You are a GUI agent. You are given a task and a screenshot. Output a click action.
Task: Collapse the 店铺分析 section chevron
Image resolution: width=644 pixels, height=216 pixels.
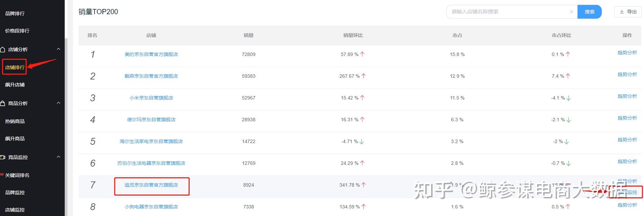point(58,49)
